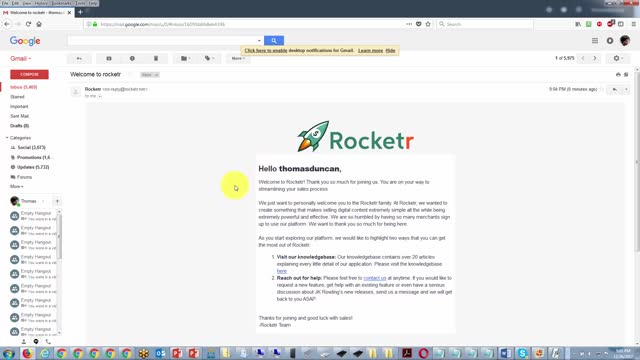Open the Bookmarks menu
Viewport: 640px width, 360px height.
(62, 3)
